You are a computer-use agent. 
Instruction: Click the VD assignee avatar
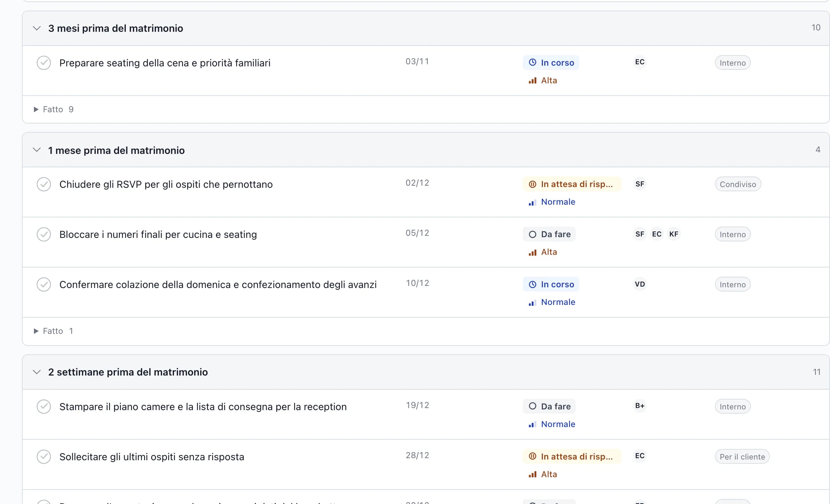(640, 284)
